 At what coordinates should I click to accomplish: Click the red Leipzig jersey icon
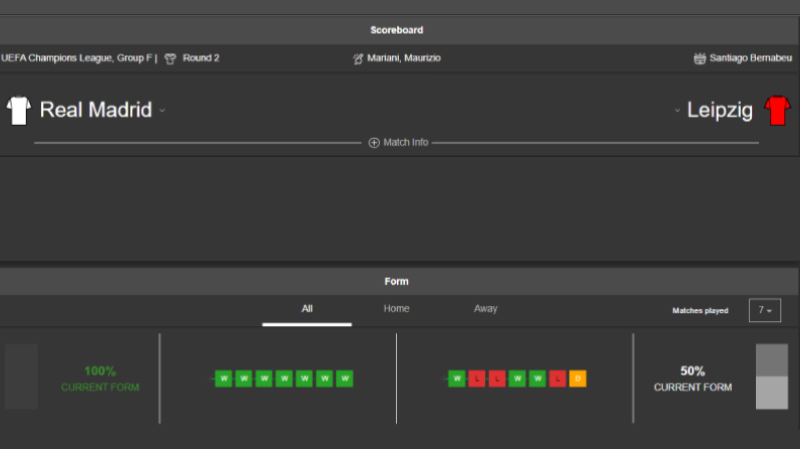click(777, 110)
